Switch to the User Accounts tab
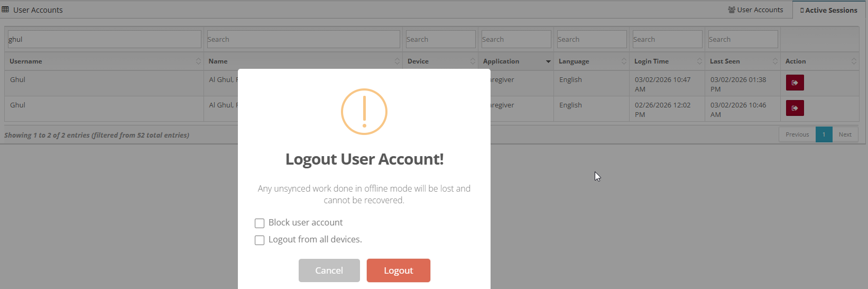Image resolution: width=868 pixels, height=289 pixels. tap(755, 10)
